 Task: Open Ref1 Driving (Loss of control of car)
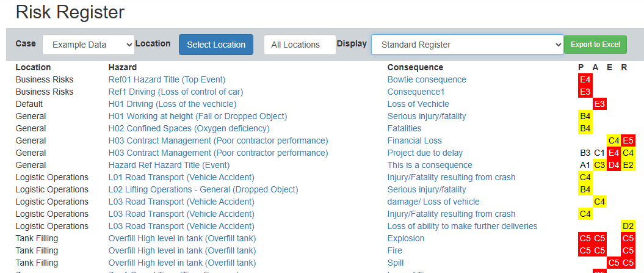tap(176, 92)
